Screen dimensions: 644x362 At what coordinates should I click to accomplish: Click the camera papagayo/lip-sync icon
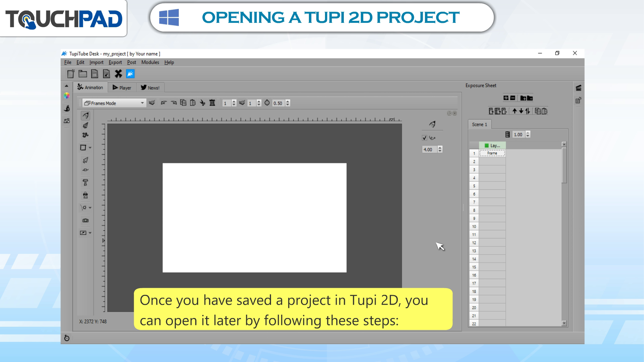pyautogui.click(x=86, y=221)
